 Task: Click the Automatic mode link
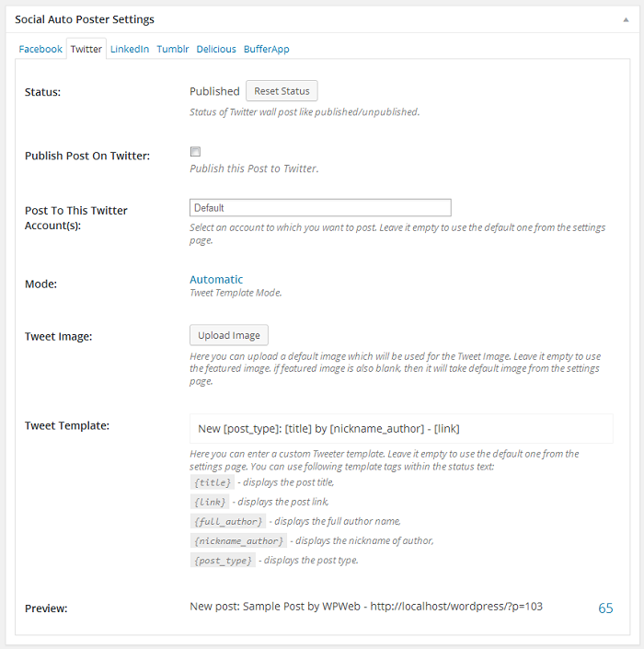coord(216,279)
